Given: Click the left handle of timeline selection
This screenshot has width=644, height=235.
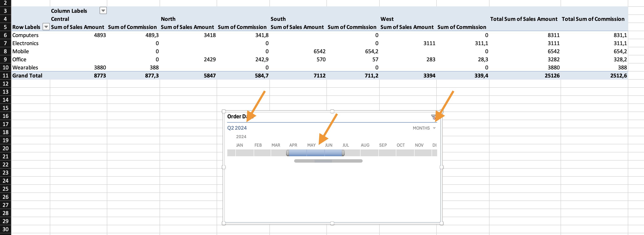Looking at the screenshot, I should pyautogui.click(x=288, y=153).
